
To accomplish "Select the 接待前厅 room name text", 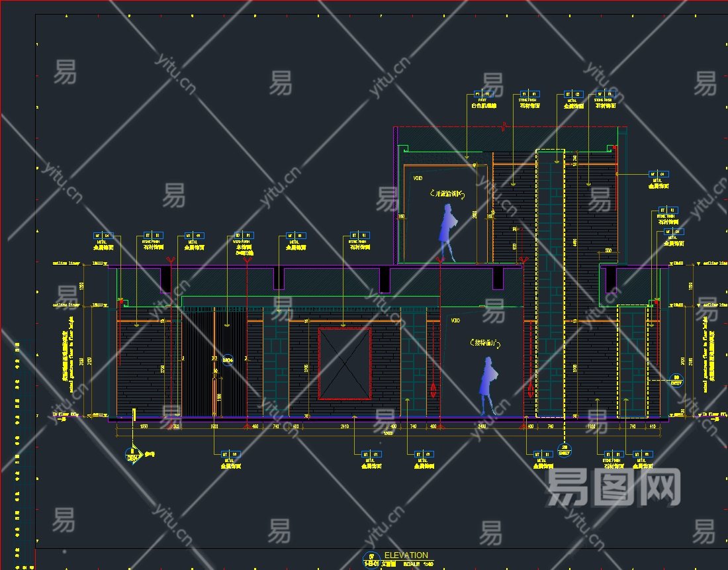I will pyautogui.click(x=484, y=344).
